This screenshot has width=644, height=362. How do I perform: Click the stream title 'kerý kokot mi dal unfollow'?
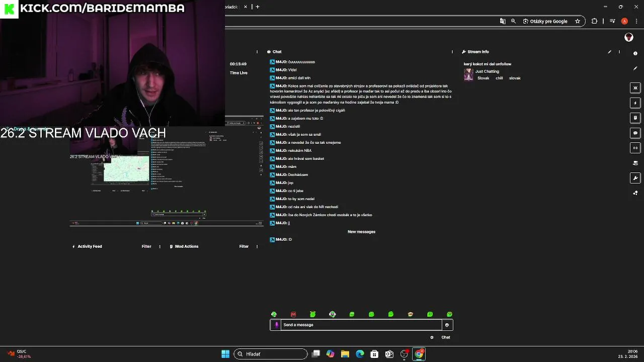pos(488,64)
